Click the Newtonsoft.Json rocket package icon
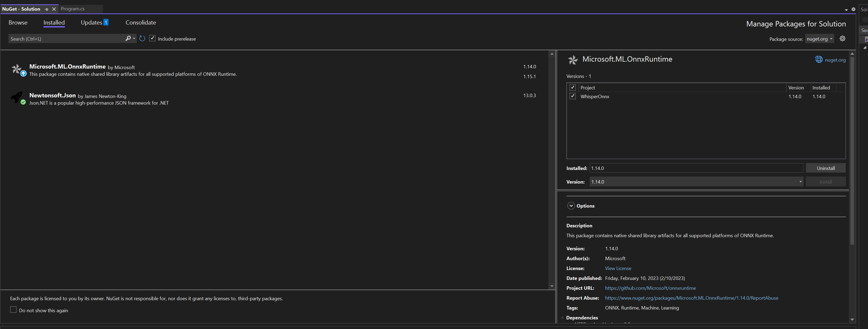868x329 pixels. (17, 98)
